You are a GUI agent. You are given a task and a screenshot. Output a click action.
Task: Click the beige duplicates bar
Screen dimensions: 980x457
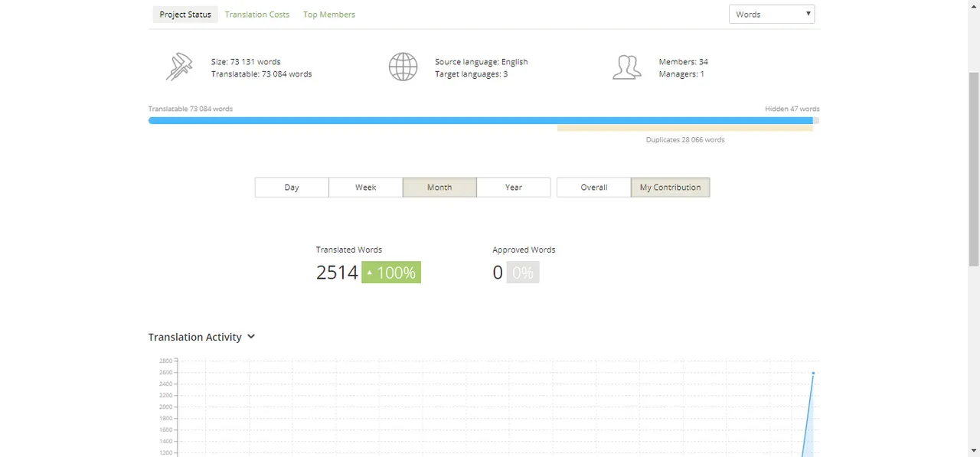[685, 129]
